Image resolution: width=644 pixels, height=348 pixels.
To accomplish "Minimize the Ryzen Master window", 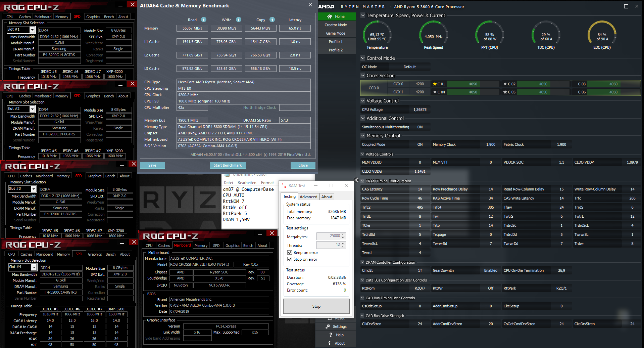I will coord(615,7).
